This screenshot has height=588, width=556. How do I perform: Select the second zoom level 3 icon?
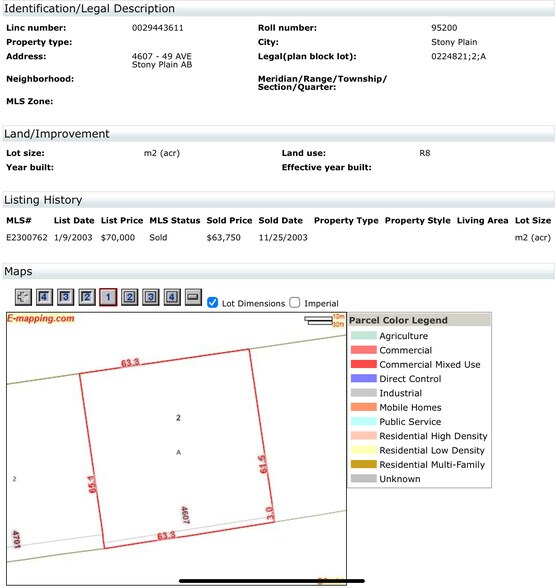151,297
